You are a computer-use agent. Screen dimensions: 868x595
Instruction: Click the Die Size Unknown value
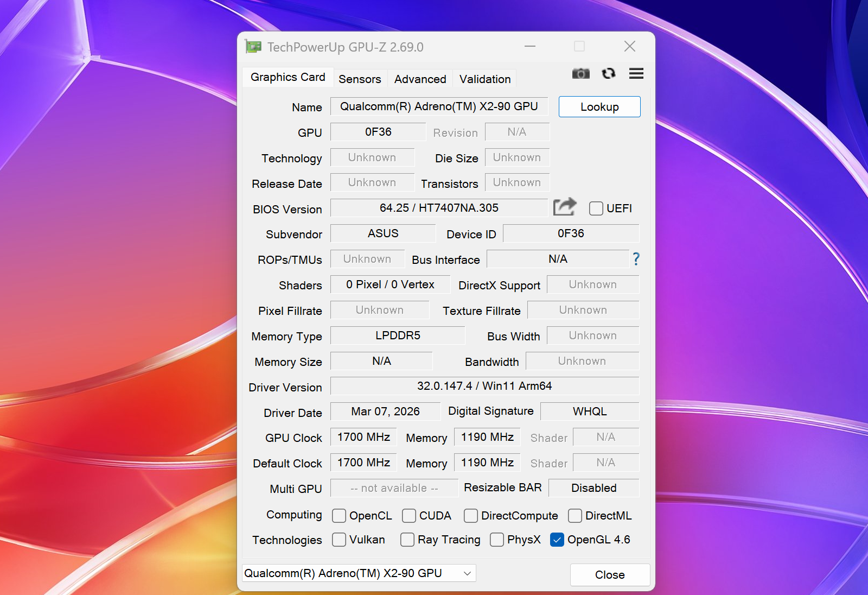tap(517, 157)
